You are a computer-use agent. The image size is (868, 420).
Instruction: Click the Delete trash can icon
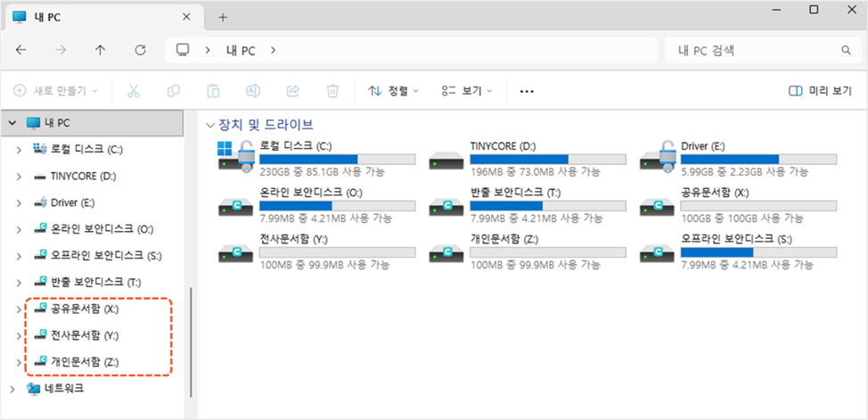tap(332, 91)
